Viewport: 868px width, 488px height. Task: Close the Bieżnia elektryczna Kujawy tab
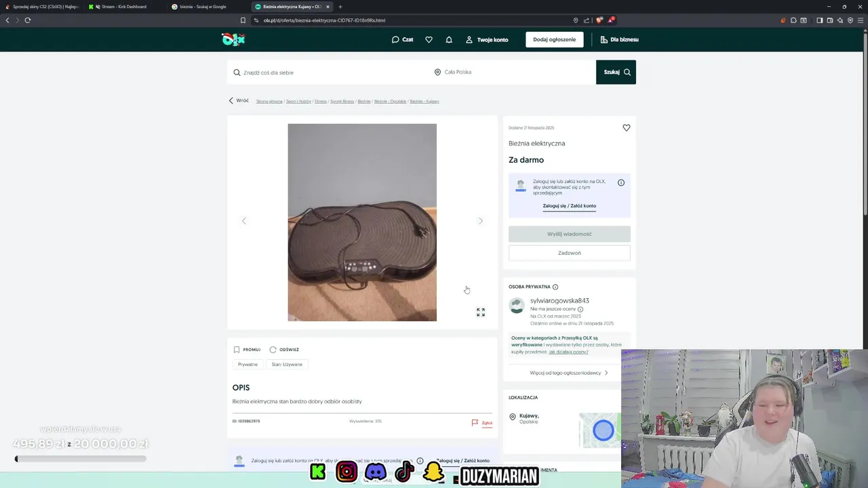(328, 7)
